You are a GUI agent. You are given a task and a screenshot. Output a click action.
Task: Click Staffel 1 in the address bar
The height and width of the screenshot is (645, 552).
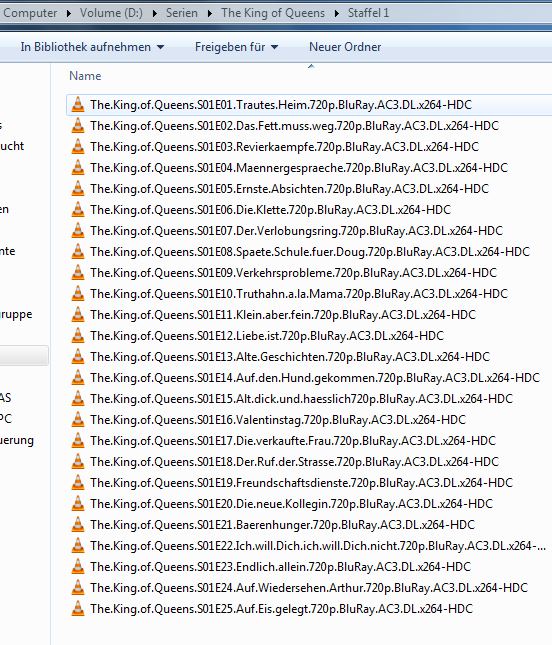click(368, 13)
